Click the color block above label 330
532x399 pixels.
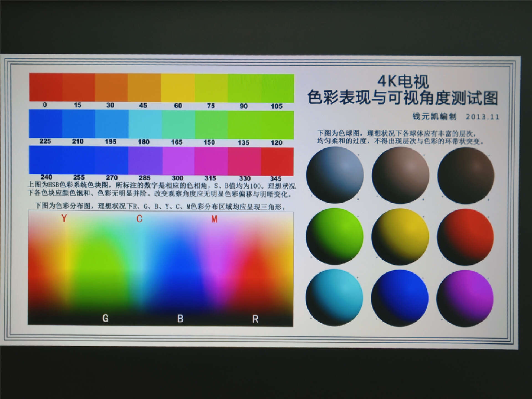[244, 161]
